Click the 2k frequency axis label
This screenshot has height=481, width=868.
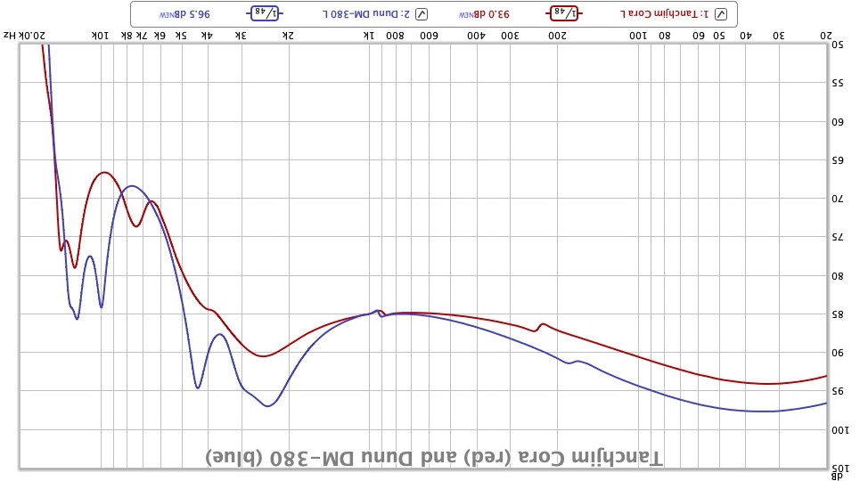[288, 36]
